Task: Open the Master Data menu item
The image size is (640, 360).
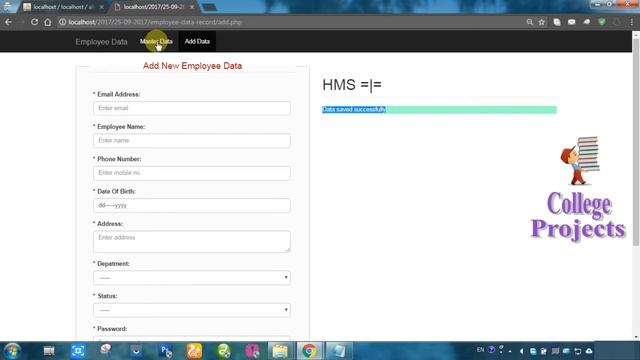Action: 156,41
